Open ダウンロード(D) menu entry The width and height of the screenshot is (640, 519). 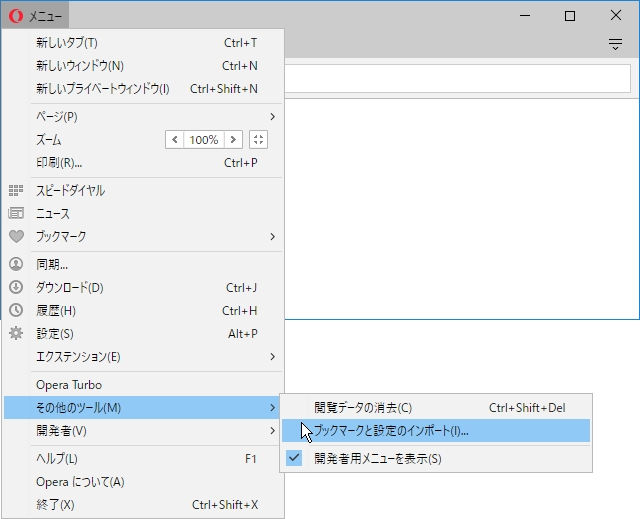(143, 288)
